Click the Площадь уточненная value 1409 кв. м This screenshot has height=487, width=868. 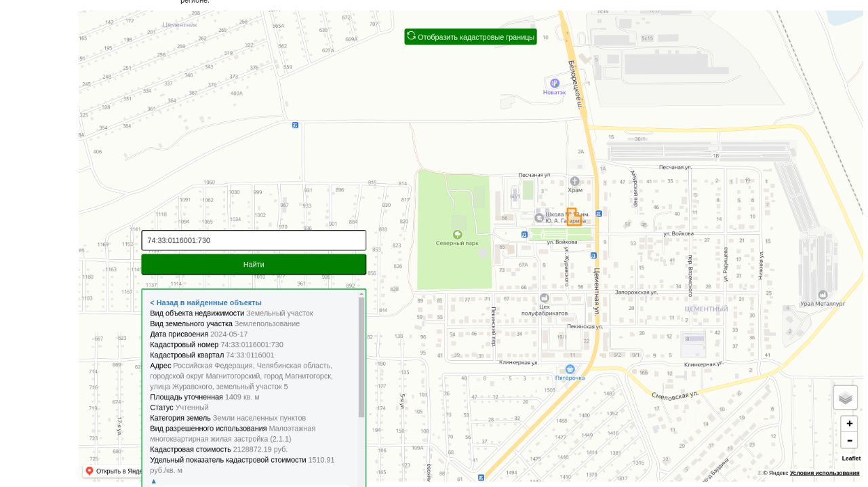click(x=242, y=397)
